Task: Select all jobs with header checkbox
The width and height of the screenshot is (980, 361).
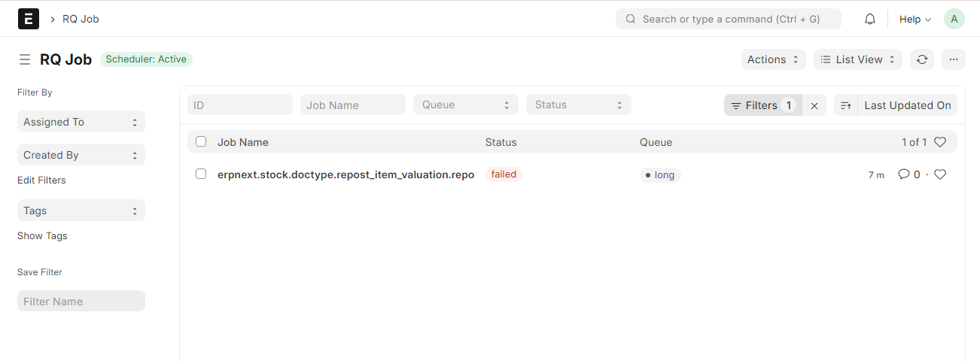Action: click(x=201, y=141)
